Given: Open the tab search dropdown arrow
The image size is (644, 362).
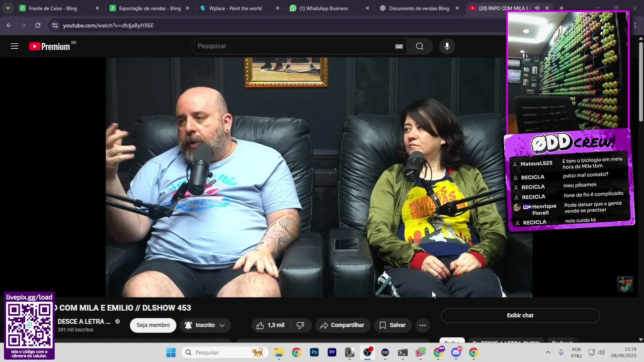Looking at the screenshot, I should (x=8, y=8).
